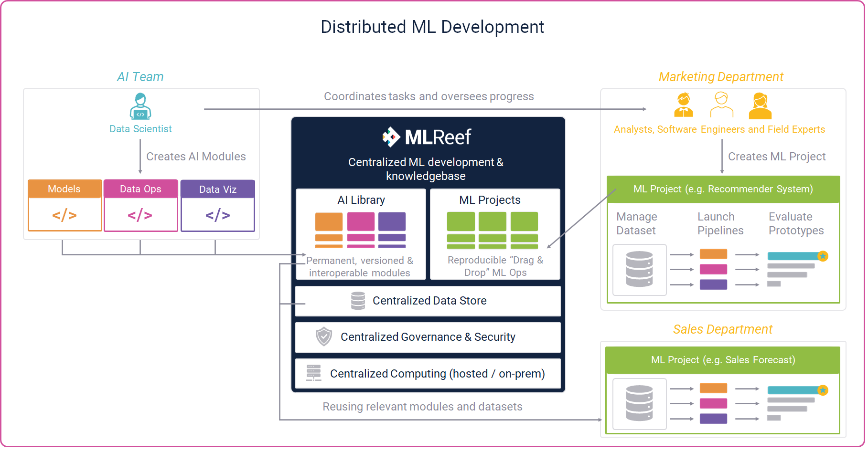Click the Centralized Data Store bar
This screenshot has height=452, width=868.
[x=428, y=301]
